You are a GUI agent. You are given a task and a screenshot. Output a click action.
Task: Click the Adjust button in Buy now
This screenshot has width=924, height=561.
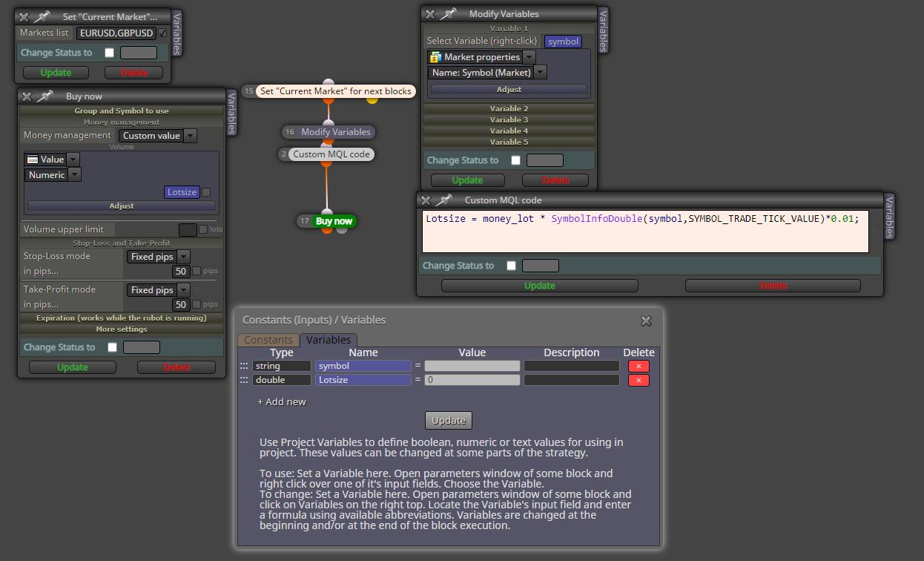click(122, 206)
